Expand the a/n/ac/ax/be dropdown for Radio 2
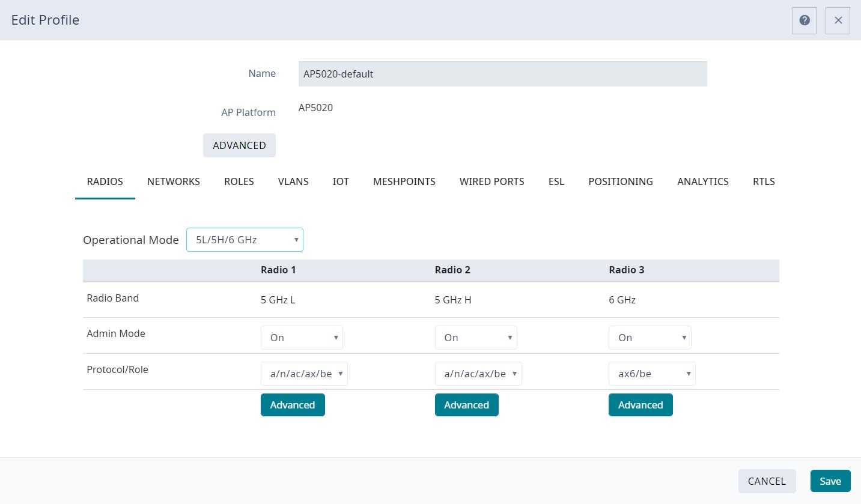Viewport: 861px width, 504px height. 478,373
